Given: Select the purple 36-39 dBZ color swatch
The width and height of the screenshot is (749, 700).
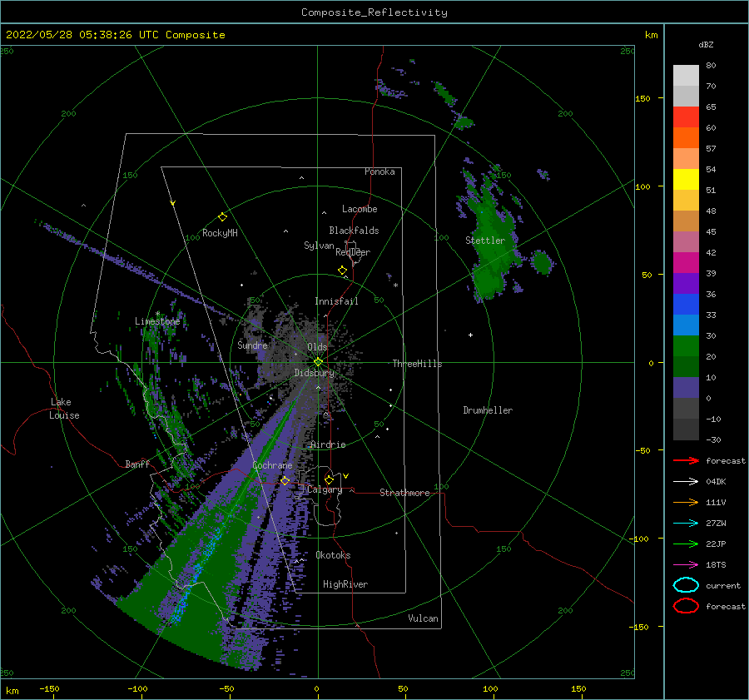Looking at the screenshot, I should tap(686, 283).
